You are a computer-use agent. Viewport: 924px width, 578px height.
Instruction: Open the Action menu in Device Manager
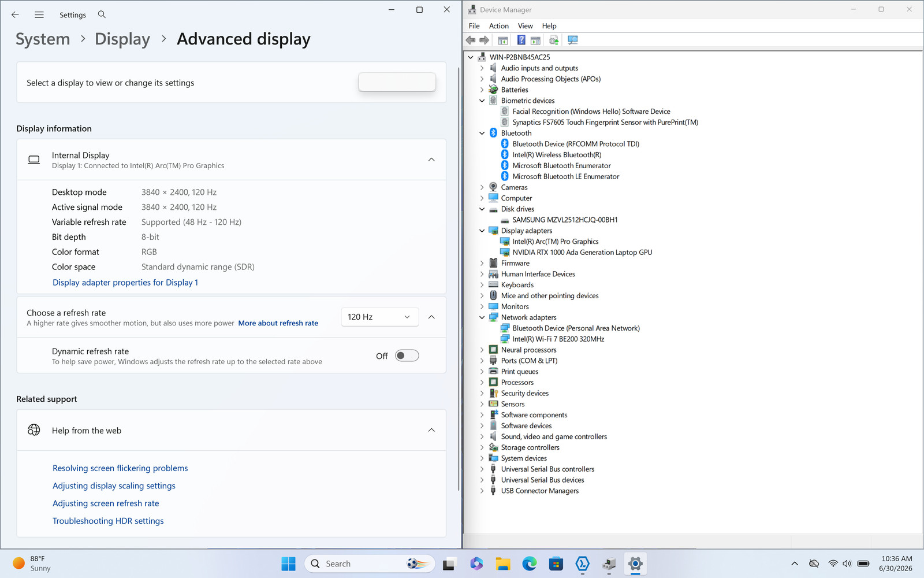499,26
